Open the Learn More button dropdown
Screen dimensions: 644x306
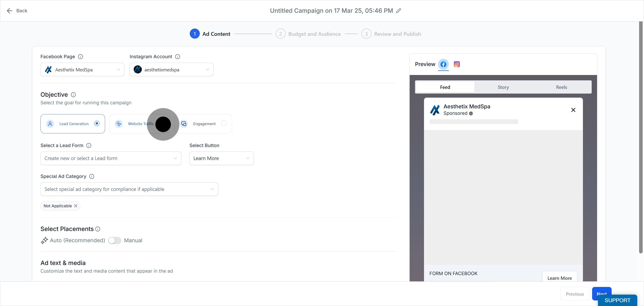click(x=221, y=158)
